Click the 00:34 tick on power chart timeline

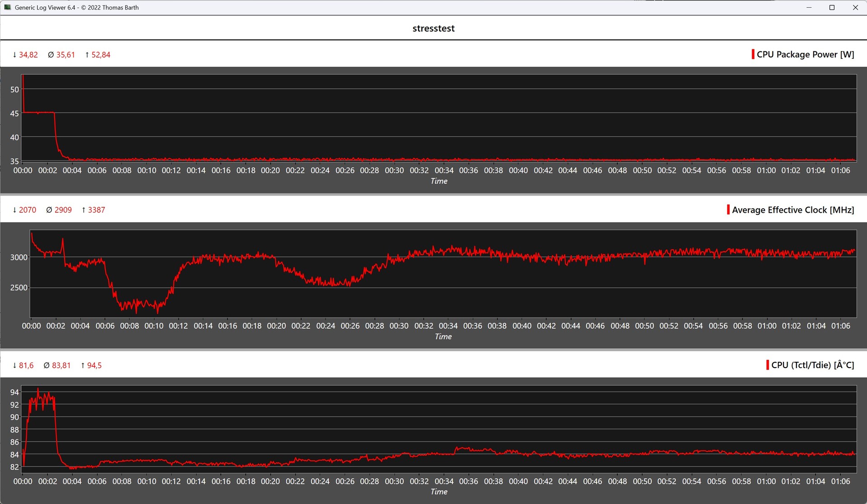[444, 171]
